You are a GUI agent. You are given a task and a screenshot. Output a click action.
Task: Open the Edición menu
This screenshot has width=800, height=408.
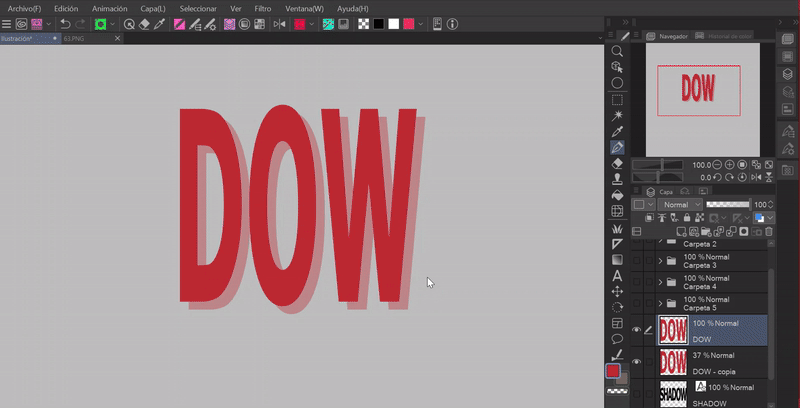point(66,9)
